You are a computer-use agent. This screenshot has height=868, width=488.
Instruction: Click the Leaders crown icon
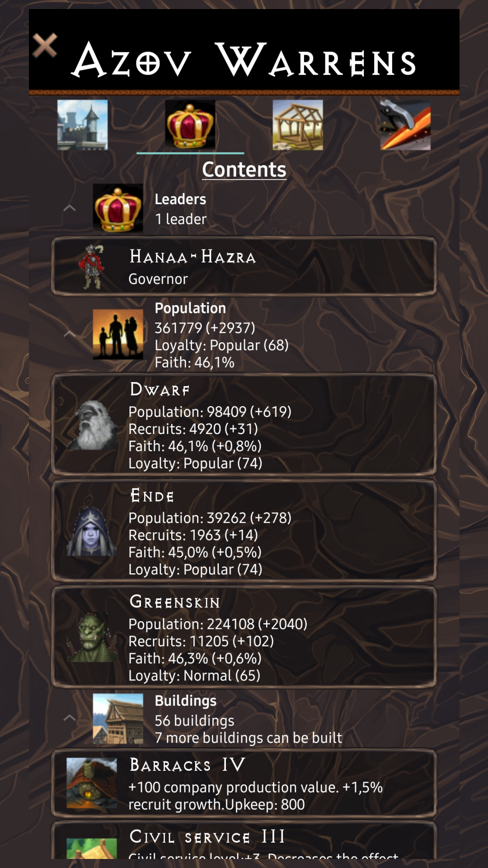(x=118, y=208)
